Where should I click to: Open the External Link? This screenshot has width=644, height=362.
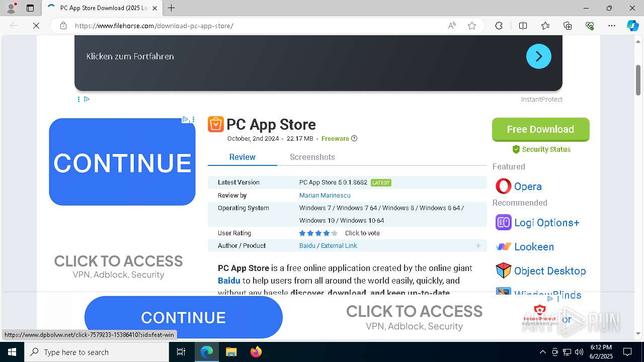(339, 246)
